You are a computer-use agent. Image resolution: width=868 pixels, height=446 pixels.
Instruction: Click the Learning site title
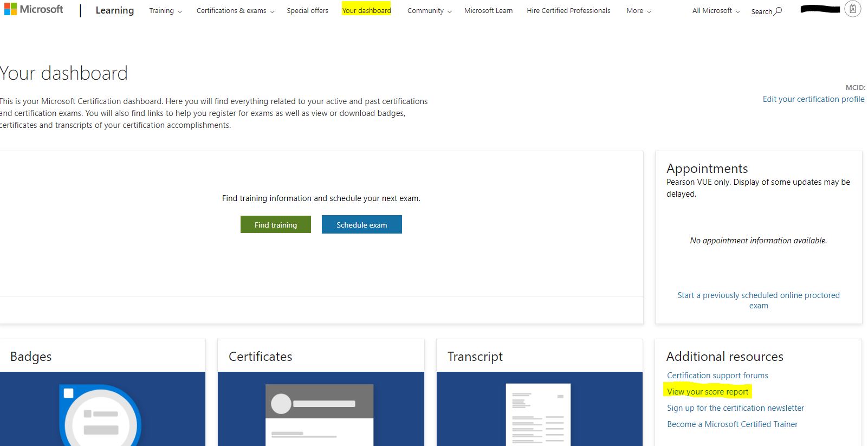(114, 10)
